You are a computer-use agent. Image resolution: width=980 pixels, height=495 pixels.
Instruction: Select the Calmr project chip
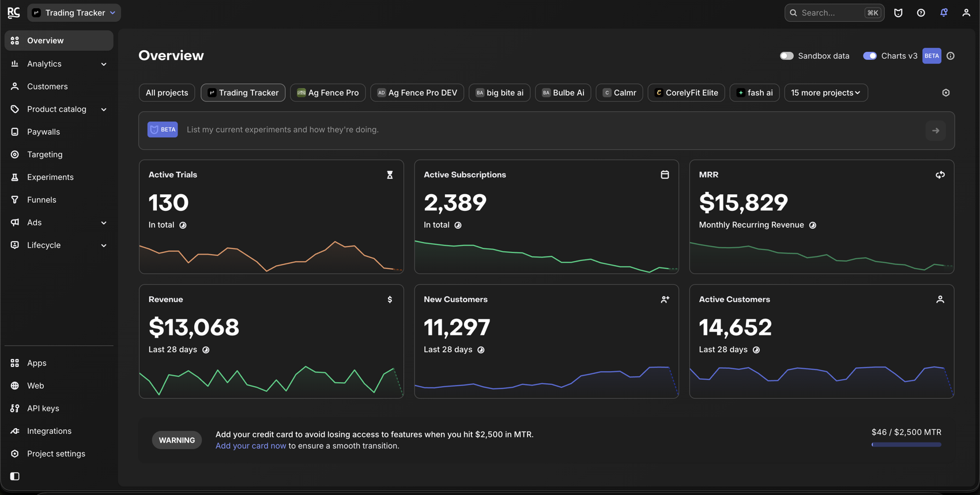[619, 93]
